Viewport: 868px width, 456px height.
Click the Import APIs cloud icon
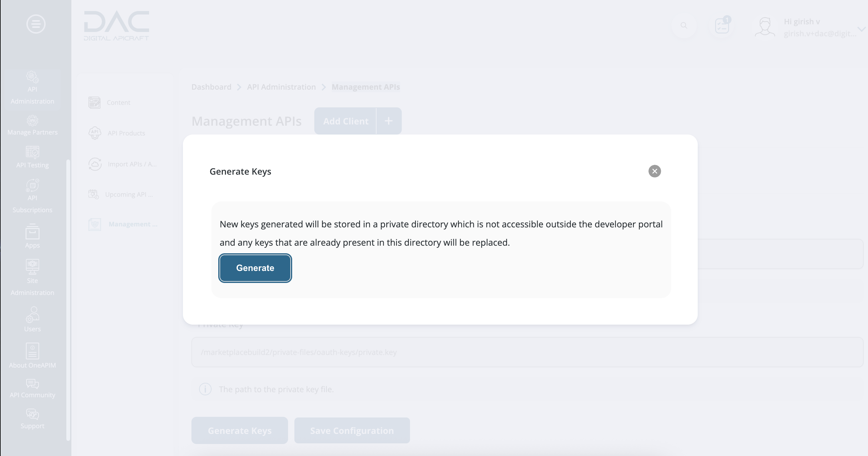coord(95,164)
